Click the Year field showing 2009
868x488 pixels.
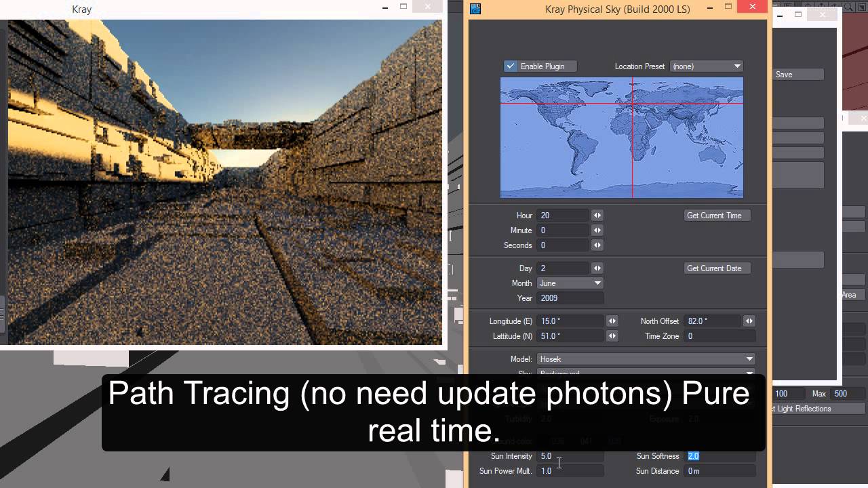click(x=570, y=298)
